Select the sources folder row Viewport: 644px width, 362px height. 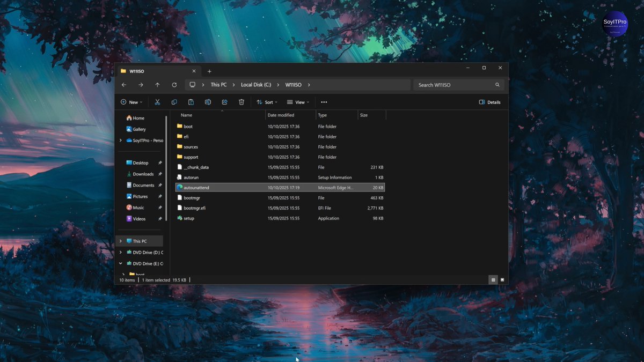pos(280,146)
